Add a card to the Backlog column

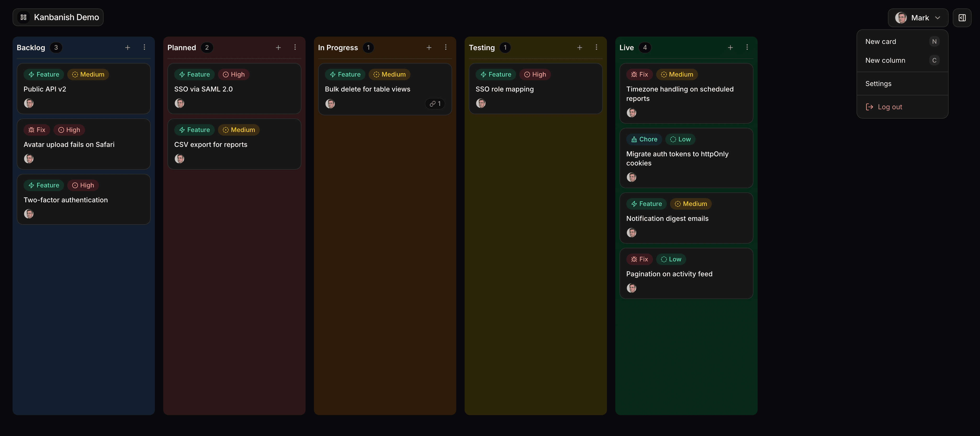click(128, 48)
